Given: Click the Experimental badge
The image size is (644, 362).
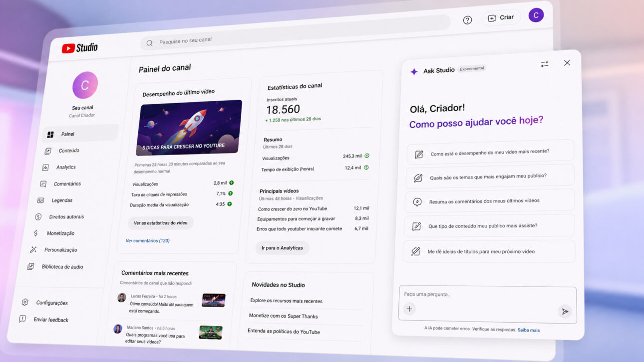Looking at the screenshot, I should pos(472,68).
